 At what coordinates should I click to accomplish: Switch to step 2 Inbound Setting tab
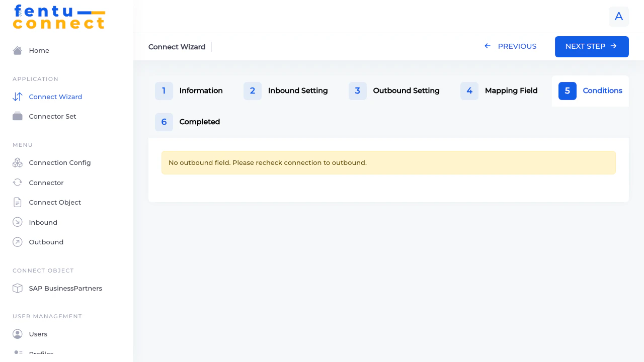pos(286,91)
